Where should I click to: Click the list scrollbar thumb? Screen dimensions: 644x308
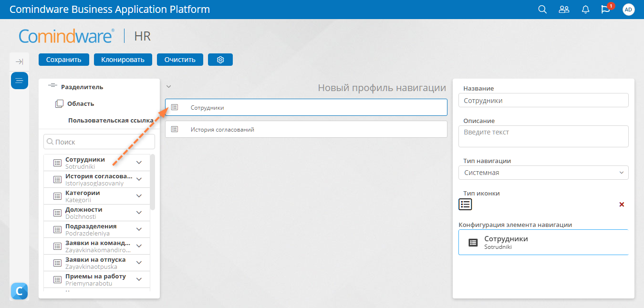point(152,182)
